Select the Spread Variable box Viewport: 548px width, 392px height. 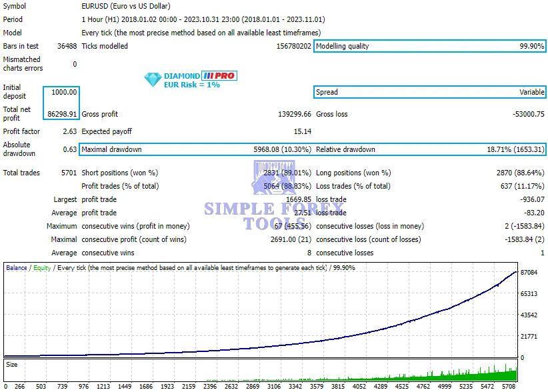(430, 92)
